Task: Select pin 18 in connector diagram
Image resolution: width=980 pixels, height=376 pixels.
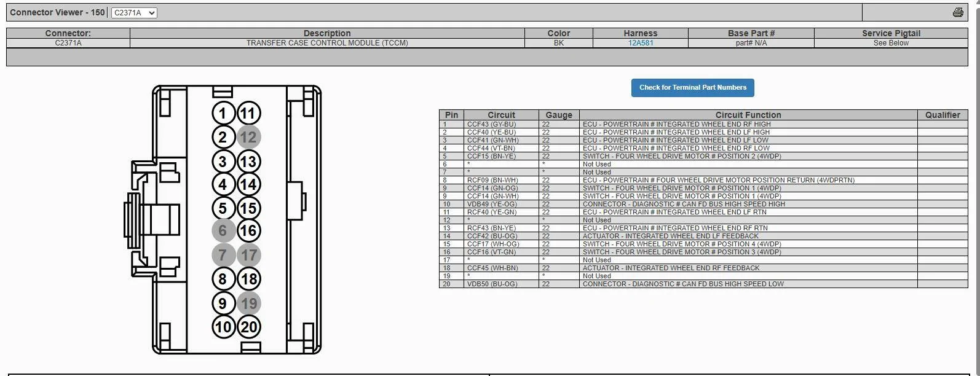Action: coord(248,279)
